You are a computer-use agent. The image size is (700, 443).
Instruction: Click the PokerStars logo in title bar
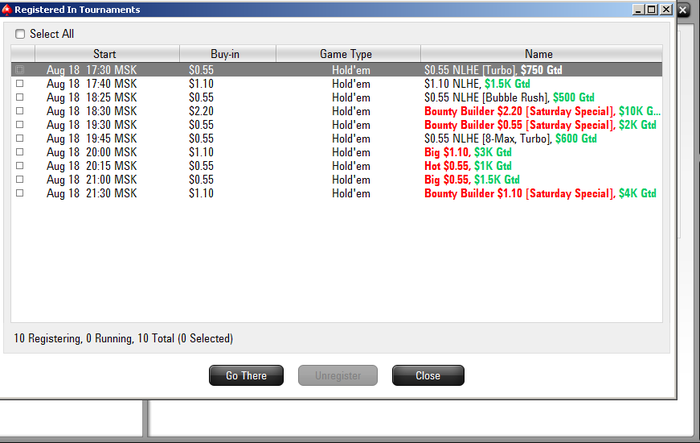(x=6, y=9)
